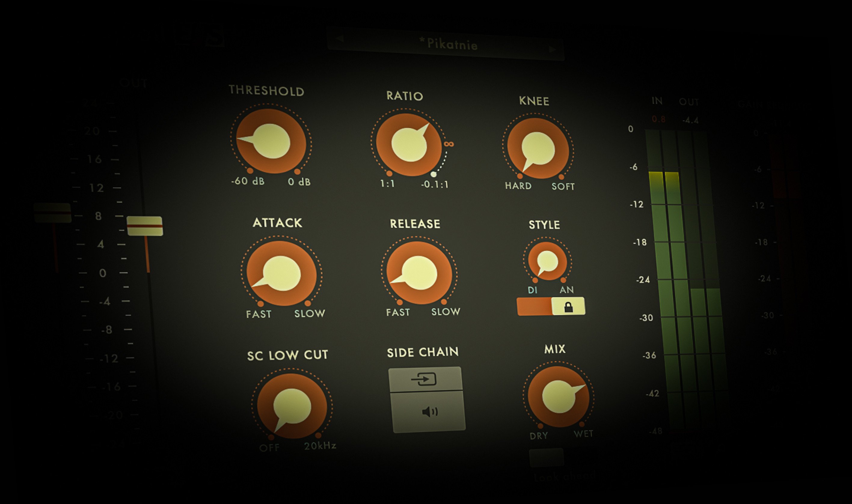This screenshot has width=852, height=504.
Task: Click the IN meter heading
Action: point(657,101)
